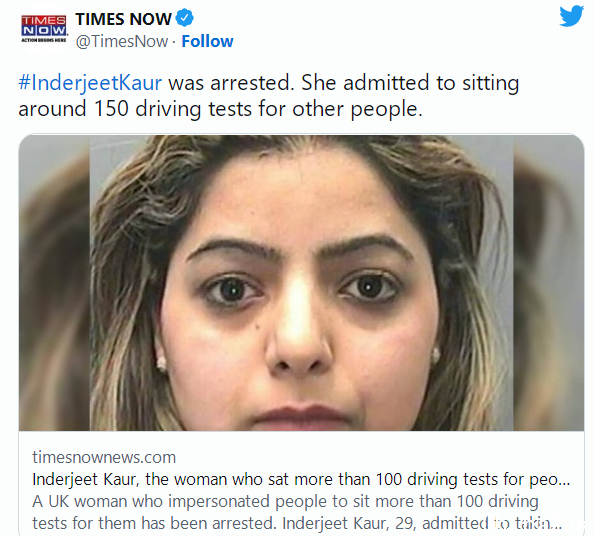Click the blue verified checkmark badge
This screenshot has width=594, height=536.
click(x=184, y=18)
